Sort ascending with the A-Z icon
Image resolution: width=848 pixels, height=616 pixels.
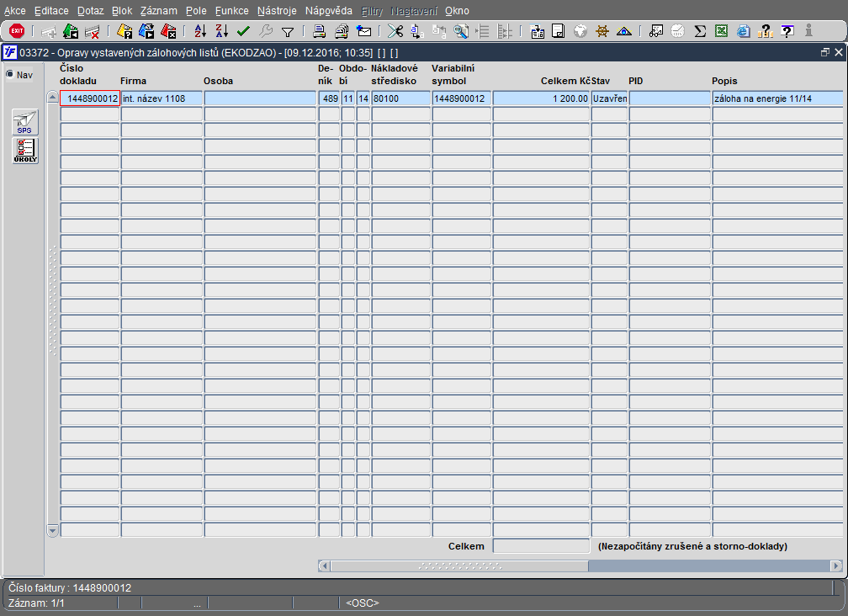coord(200,31)
